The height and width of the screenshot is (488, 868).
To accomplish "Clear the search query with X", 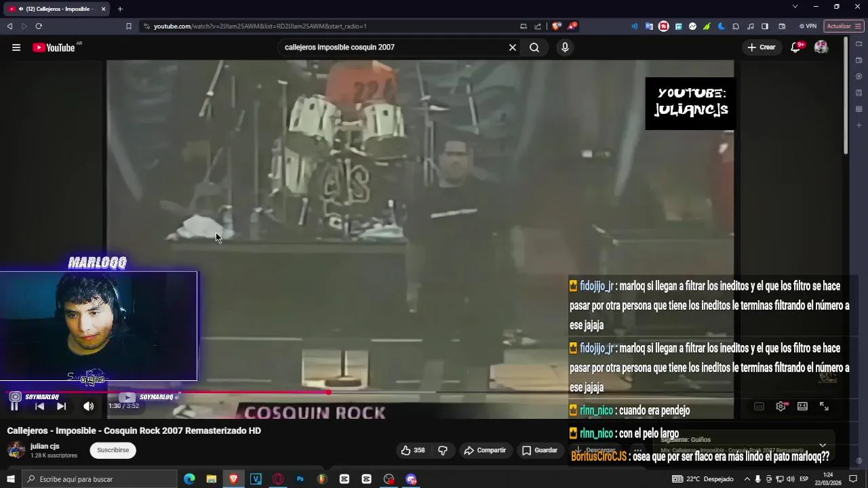I will (x=513, y=47).
